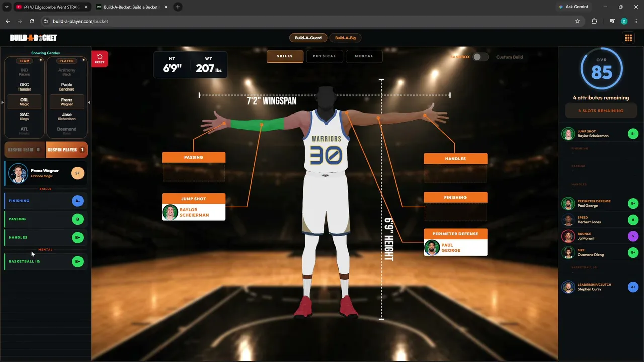View site information icon in address bar
This screenshot has height=362, width=644.
click(x=46, y=21)
